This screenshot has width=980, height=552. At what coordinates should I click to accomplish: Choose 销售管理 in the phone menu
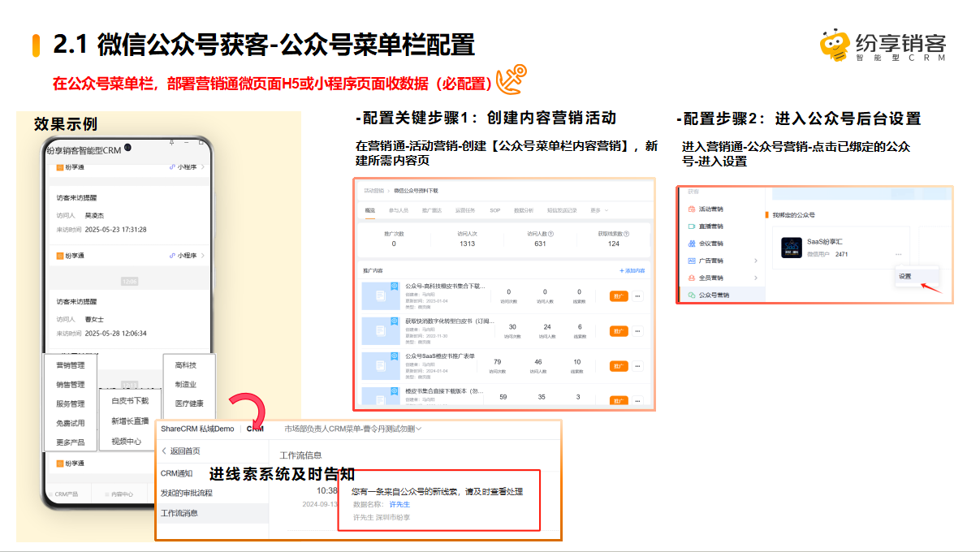pos(70,385)
